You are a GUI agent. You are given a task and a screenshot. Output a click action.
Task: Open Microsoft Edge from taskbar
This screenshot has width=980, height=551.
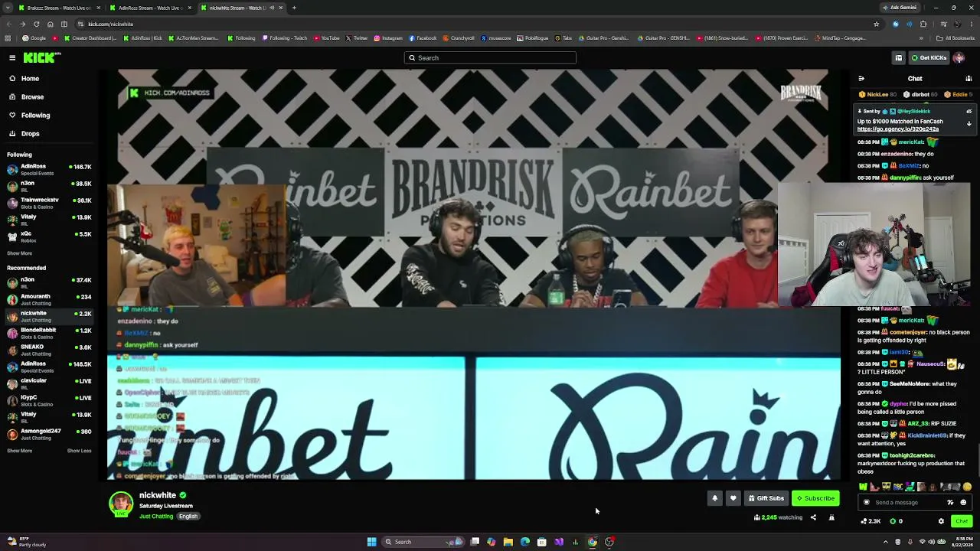tap(524, 542)
